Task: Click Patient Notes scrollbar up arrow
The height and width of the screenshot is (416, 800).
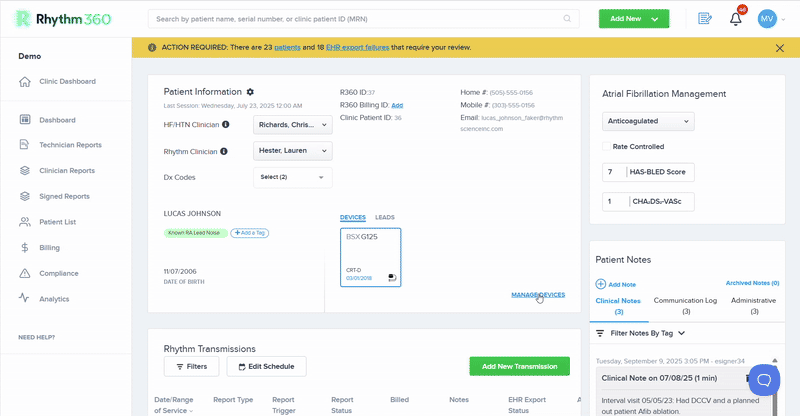Action: [x=774, y=361]
